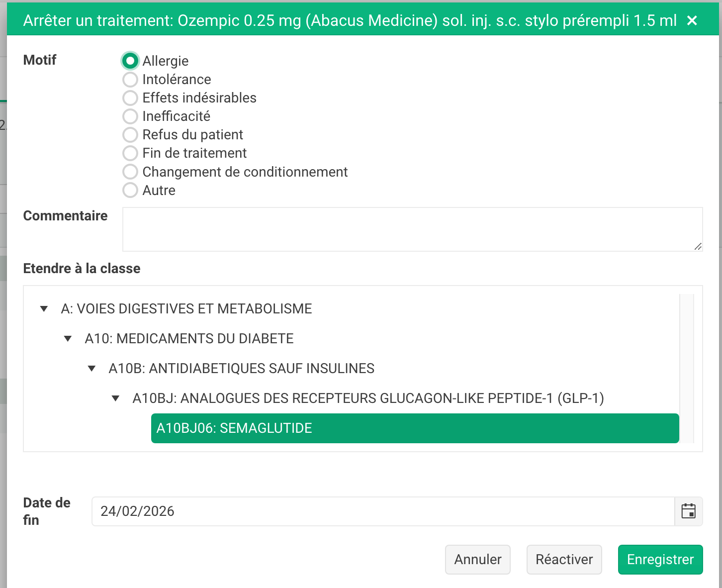Pick Inefficacité as stop reason
Screen dimensions: 722x588
[130, 116]
